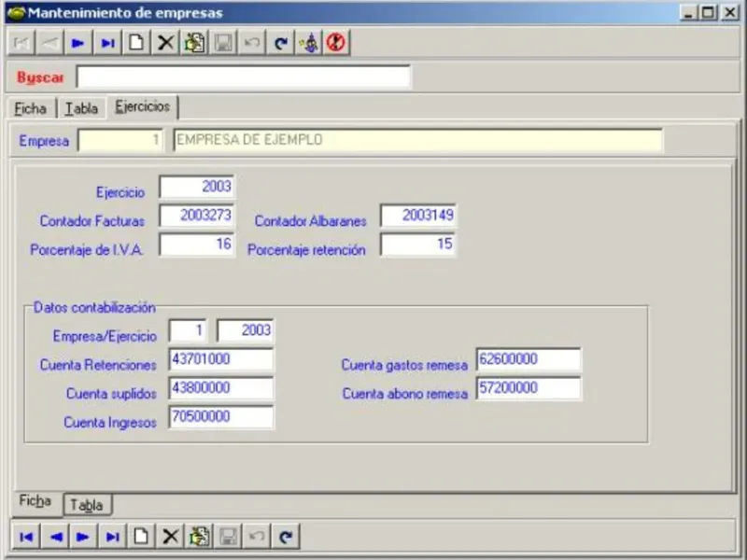Viewport: 747px width, 560px height.
Task: Click the Cuenta gastos remesa label
Action: coord(404,365)
